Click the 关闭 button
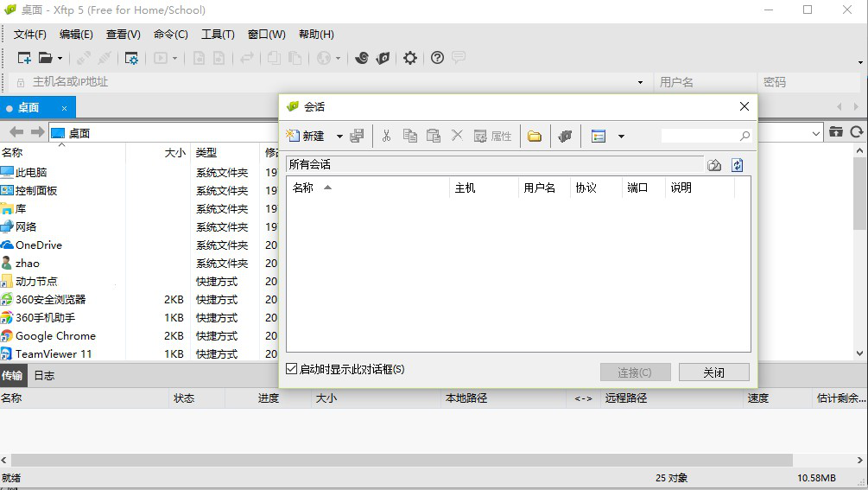This screenshot has height=490, width=868. [713, 372]
